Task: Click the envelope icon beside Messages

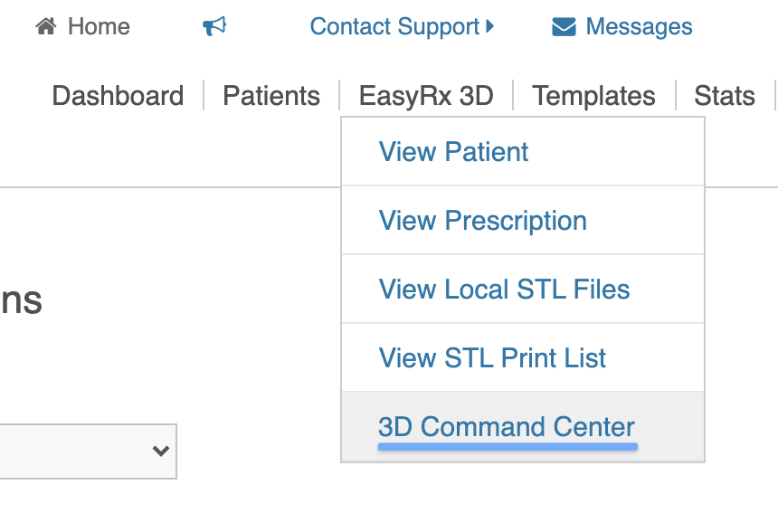Action: [564, 27]
